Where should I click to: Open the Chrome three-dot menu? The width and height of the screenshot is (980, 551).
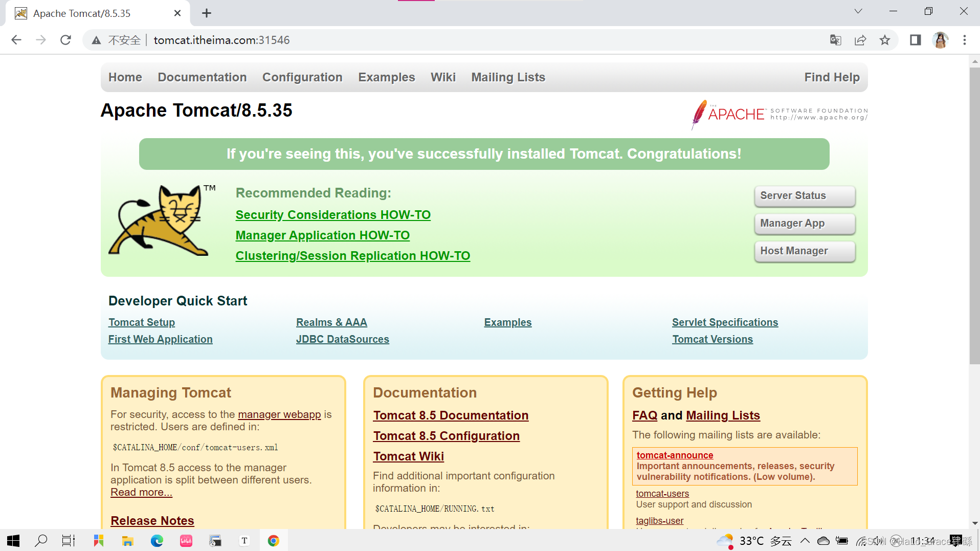965,40
